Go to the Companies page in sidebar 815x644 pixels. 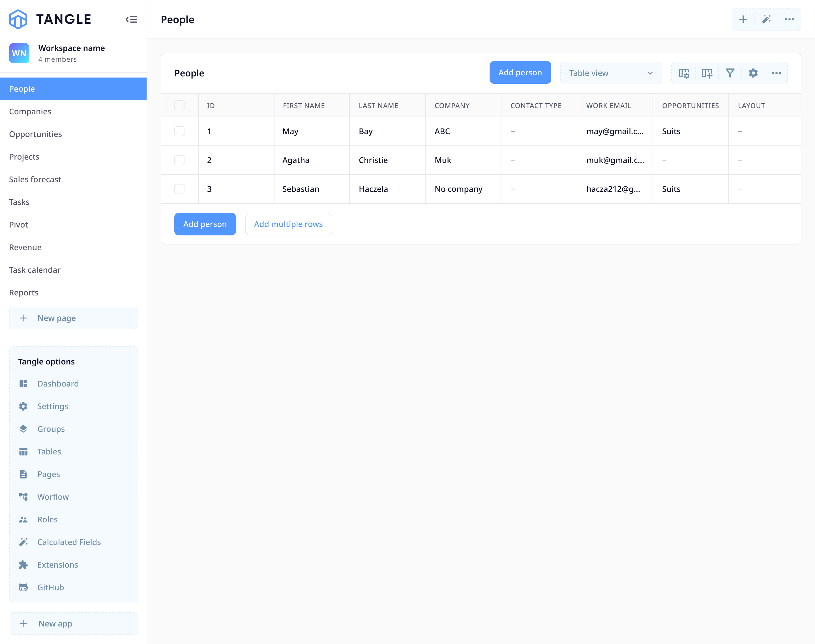point(30,111)
